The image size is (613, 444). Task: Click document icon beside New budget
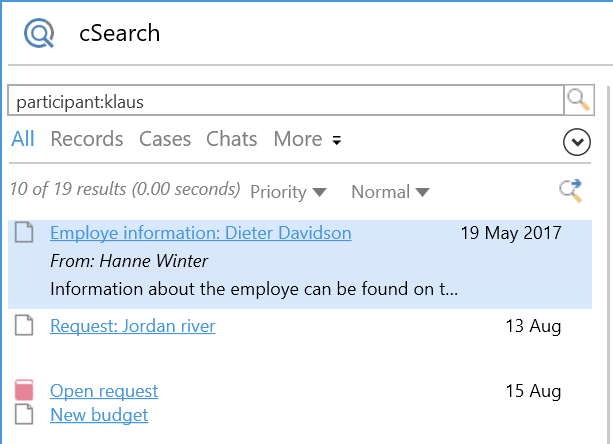[25, 415]
